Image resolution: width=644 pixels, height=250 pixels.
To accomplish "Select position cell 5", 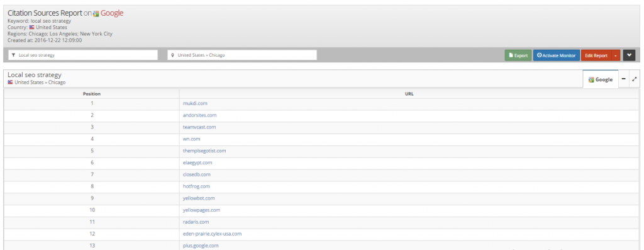I will [92, 151].
